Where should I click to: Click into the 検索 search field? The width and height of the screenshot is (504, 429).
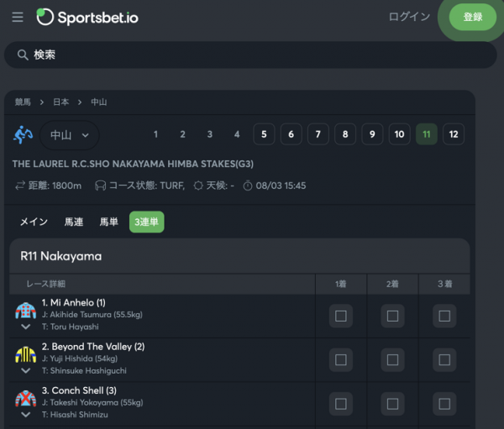pyautogui.click(x=252, y=55)
